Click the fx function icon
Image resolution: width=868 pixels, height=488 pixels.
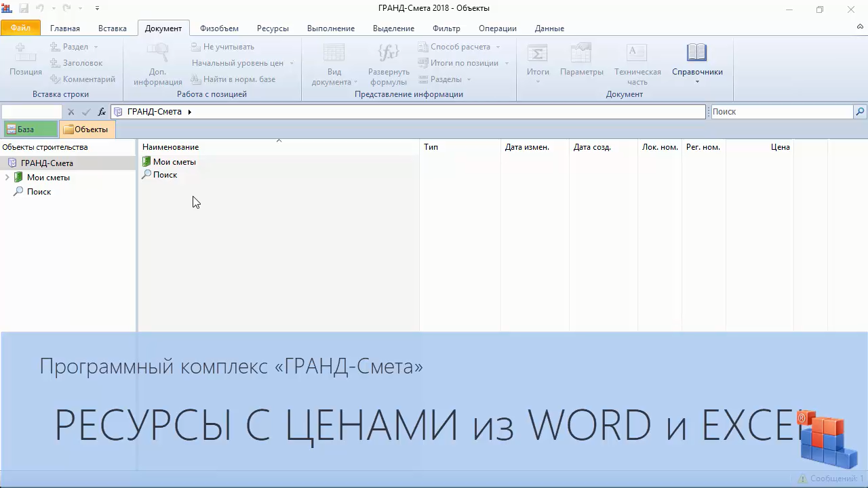tap(102, 112)
